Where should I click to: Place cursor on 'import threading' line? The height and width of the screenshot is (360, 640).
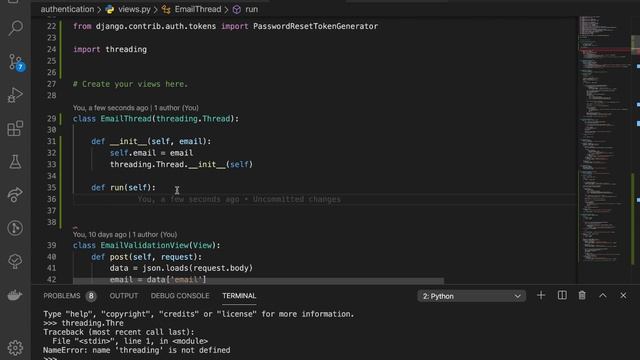110,49
